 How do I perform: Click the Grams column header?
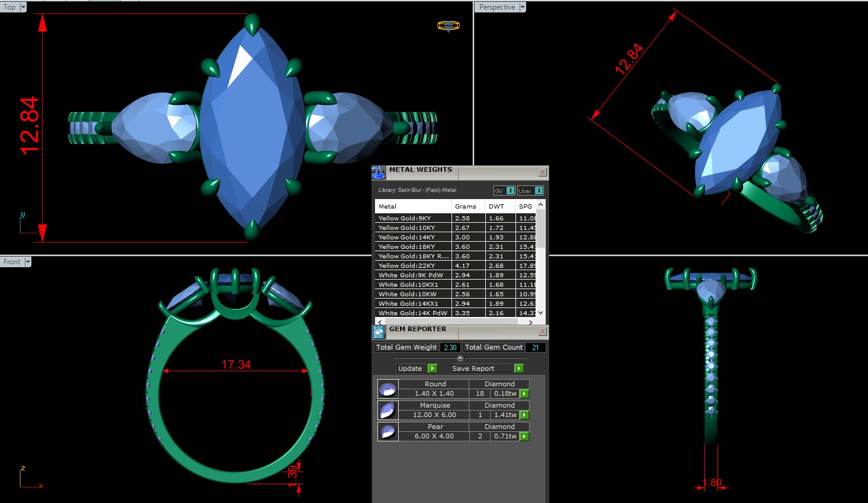[468, 206]
